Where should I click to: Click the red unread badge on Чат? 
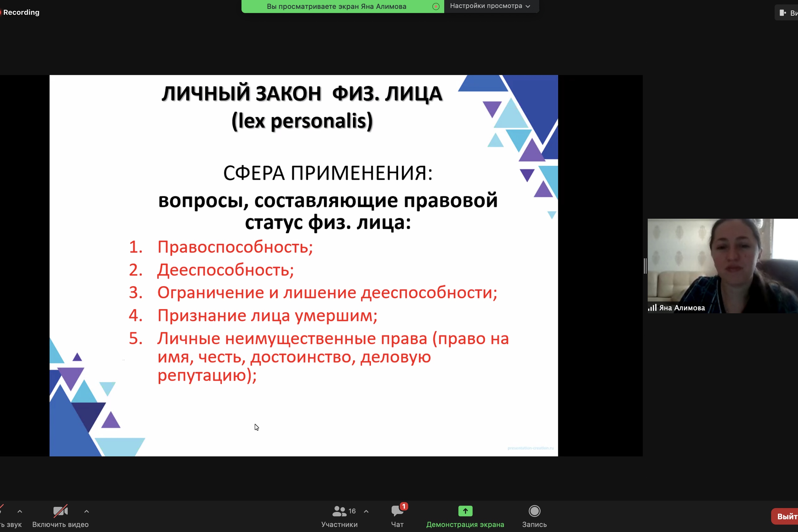tap(403, 506)
